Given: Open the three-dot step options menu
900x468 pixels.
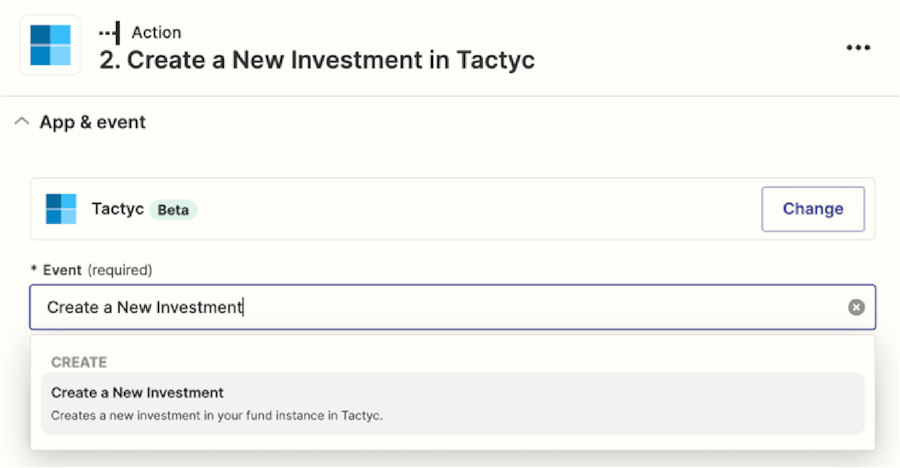Looking at the screenshot, I should (858, 48).
